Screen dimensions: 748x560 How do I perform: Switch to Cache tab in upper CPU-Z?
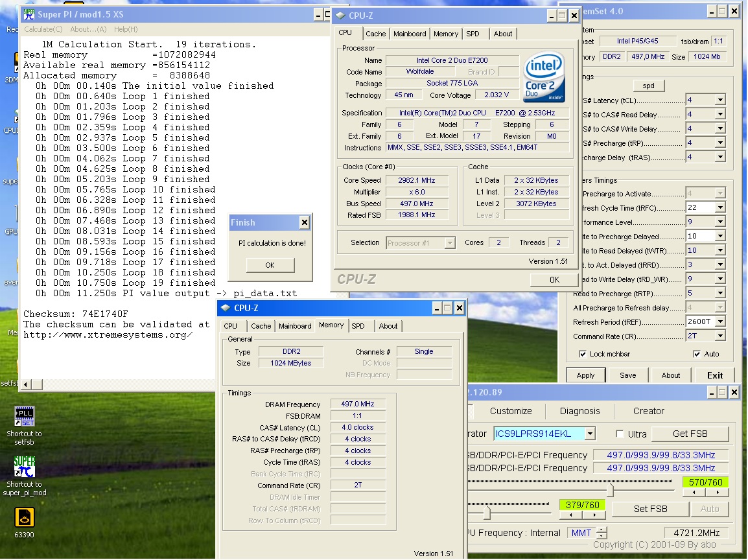375,34
